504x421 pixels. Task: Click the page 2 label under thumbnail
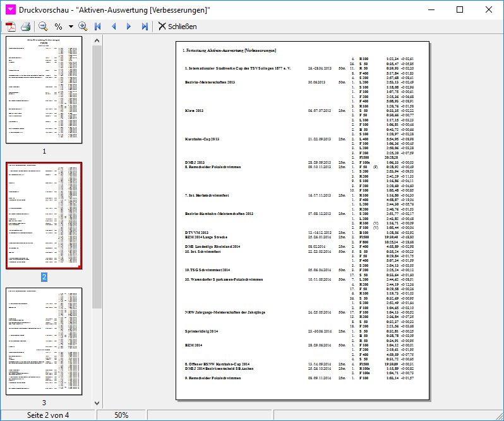pyautogui.click(x=44, y=277)
